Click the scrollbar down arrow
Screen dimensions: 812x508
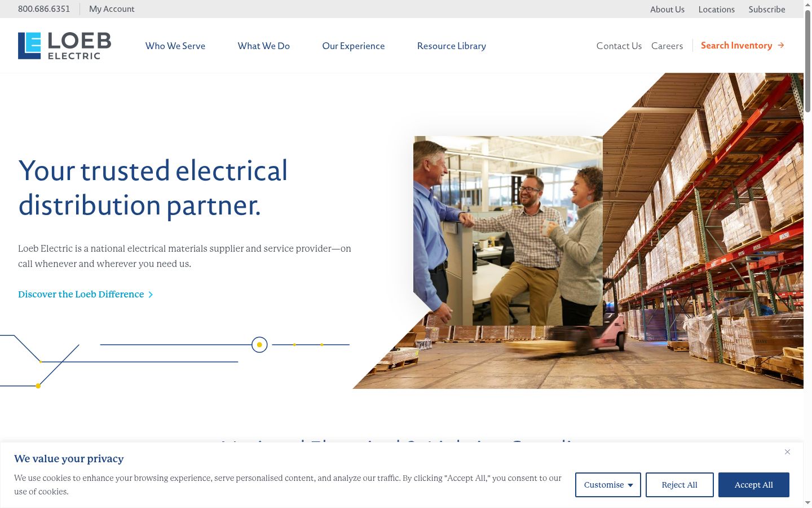click(x=807, y=502)
